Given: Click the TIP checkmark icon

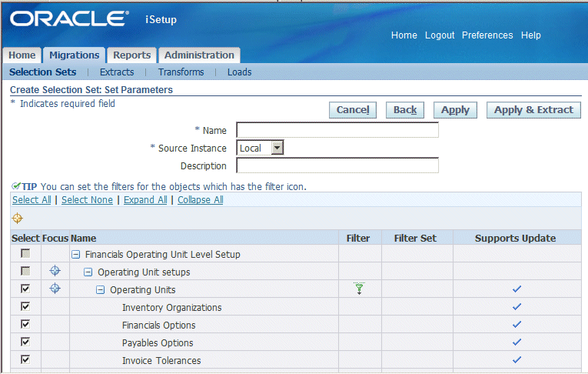Looking at the screenshot, I should tap(15, 186).
